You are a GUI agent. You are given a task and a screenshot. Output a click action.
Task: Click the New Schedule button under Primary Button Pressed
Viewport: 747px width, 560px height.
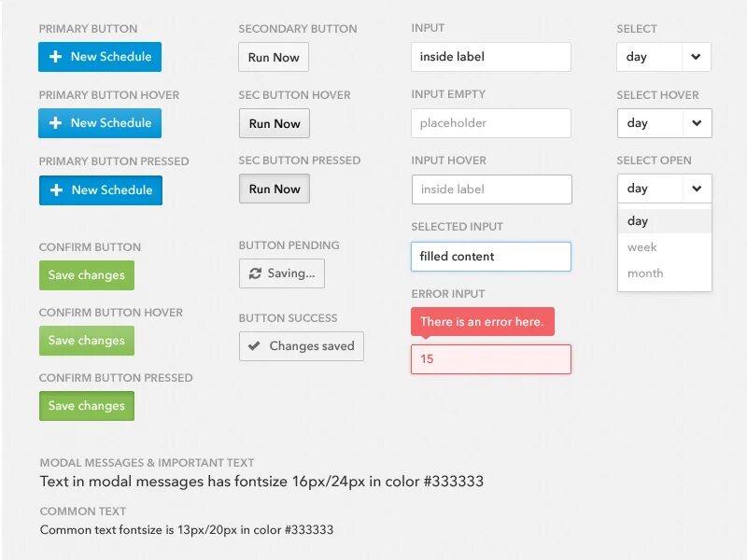coord(101,190)
